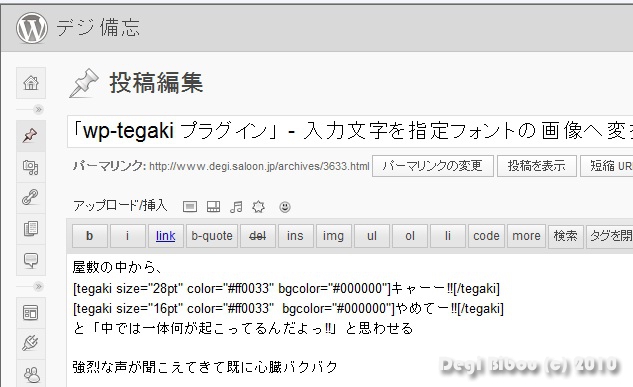
Task: Open the Pages icon in sidebar
Action: coord(31,228)
